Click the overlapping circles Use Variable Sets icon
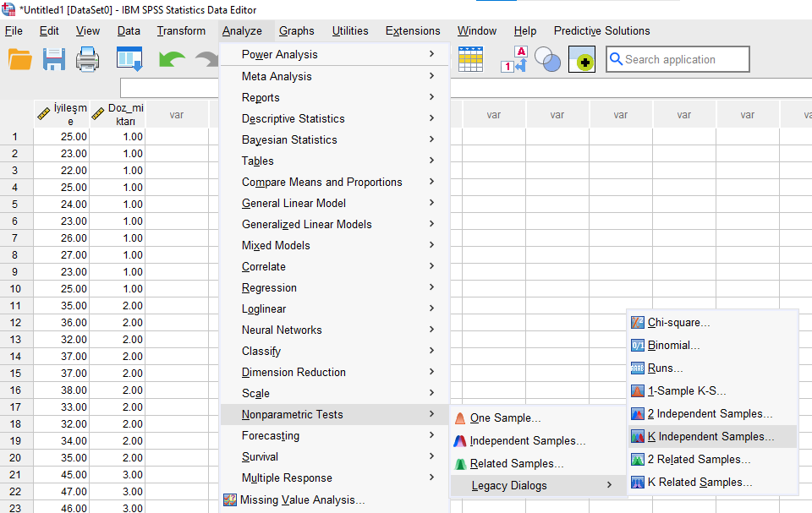 point(547,59)
